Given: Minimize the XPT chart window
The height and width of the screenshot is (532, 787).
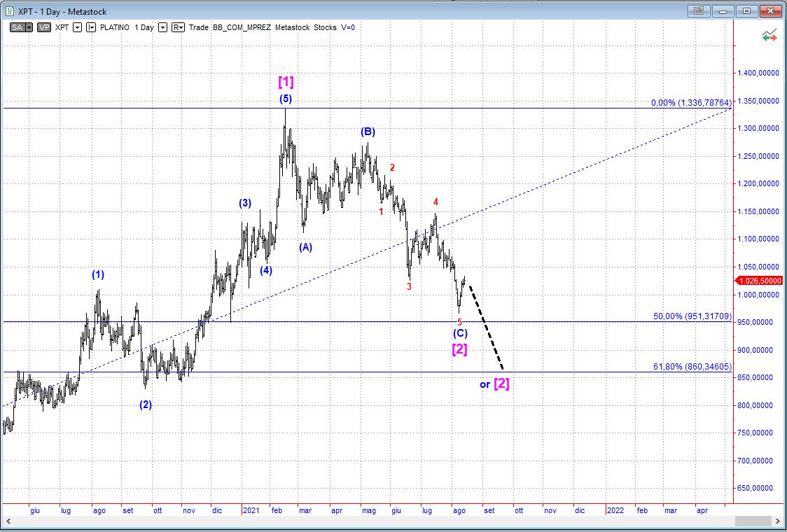Looking at the screenshot, I should [x=723, y=10].
